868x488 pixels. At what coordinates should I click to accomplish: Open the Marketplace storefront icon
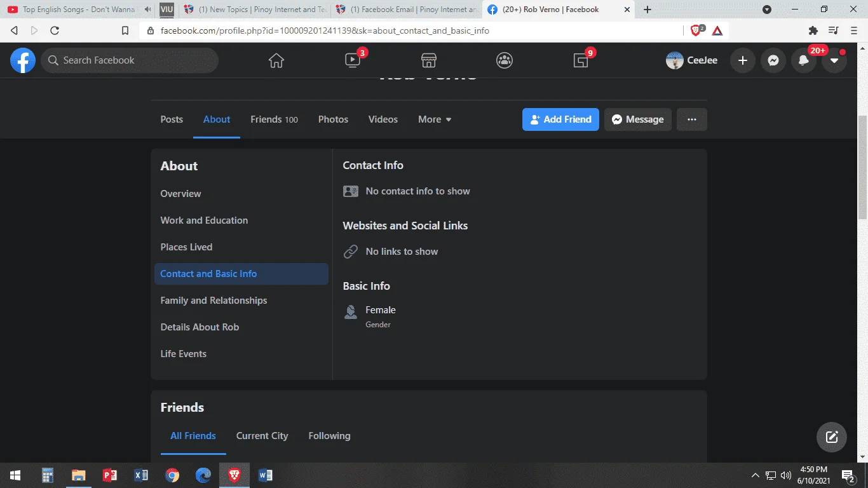pyautogui.click(x=429, y=60)
